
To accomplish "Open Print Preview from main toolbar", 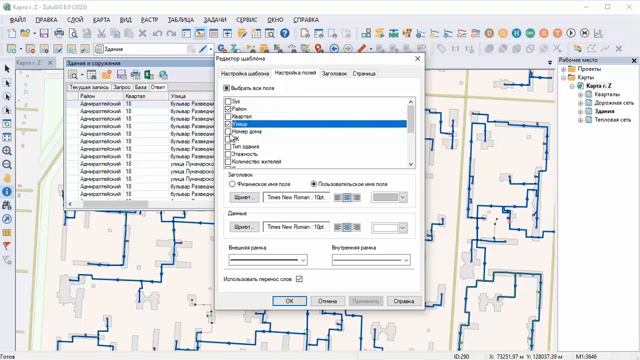I will point(73,33).
